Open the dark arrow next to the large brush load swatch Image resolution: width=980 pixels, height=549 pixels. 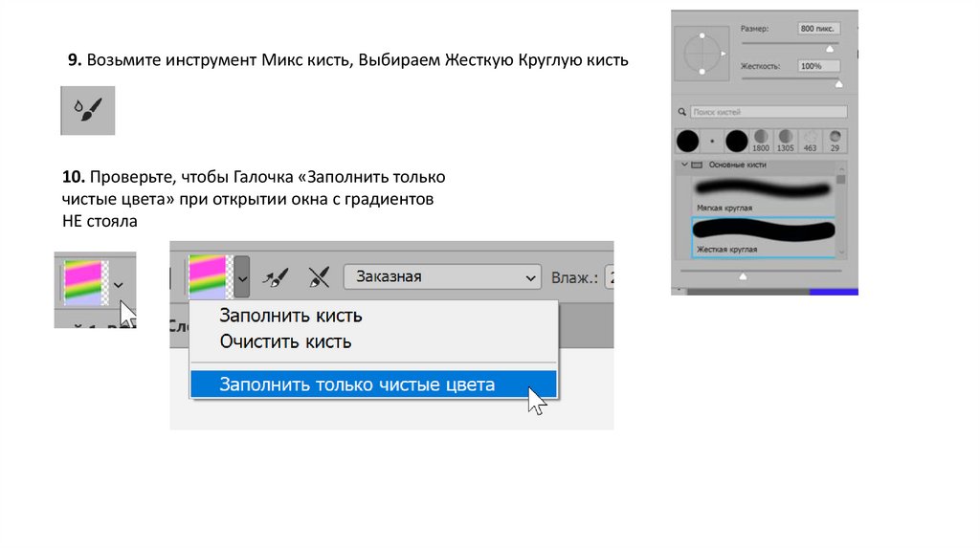[242, 276]
